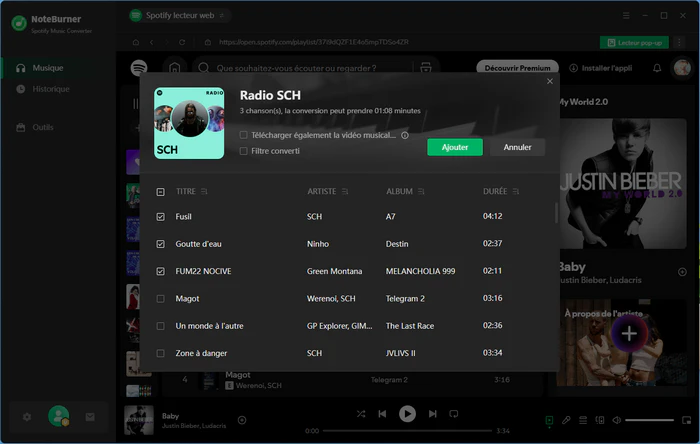The width and height of the screenshot is (700, 444).
Task: Click the Ajouter button
Action: pos(455,147)
